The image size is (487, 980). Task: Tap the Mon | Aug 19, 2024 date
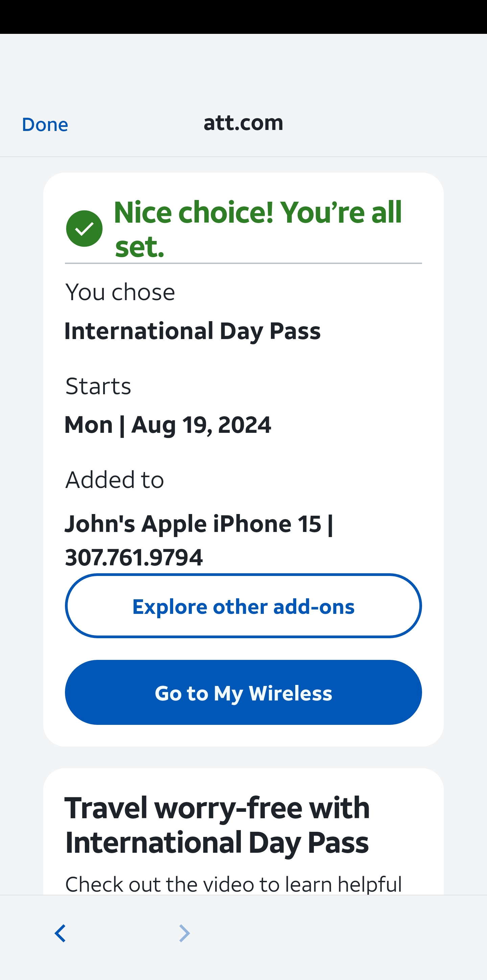(x=168, y=425)
